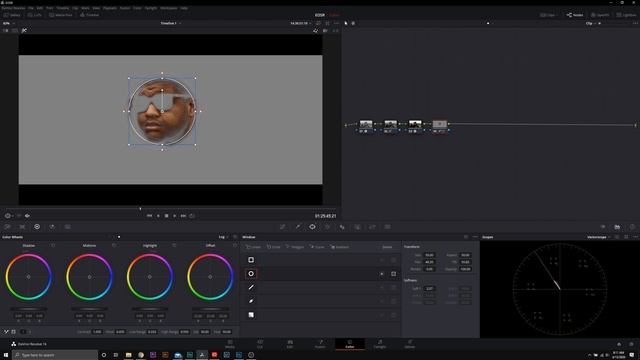The image size is (640, 360).
Task: Add a Linear window
Action: (253, 247)
